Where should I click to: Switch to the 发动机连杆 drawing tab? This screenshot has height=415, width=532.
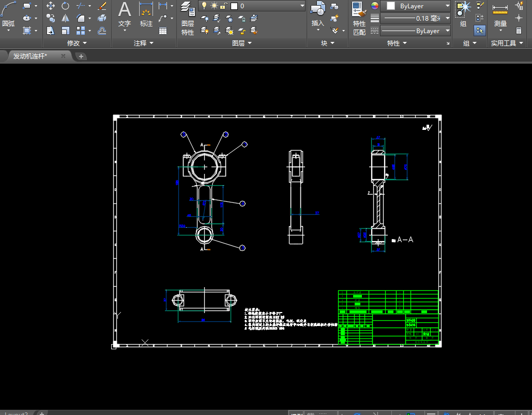coord(30,56)
